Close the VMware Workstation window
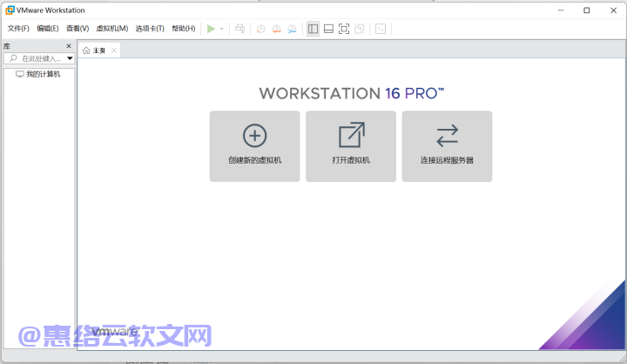Image resolution: width=627 pixels, height=364 pixels. click(613, 10)
